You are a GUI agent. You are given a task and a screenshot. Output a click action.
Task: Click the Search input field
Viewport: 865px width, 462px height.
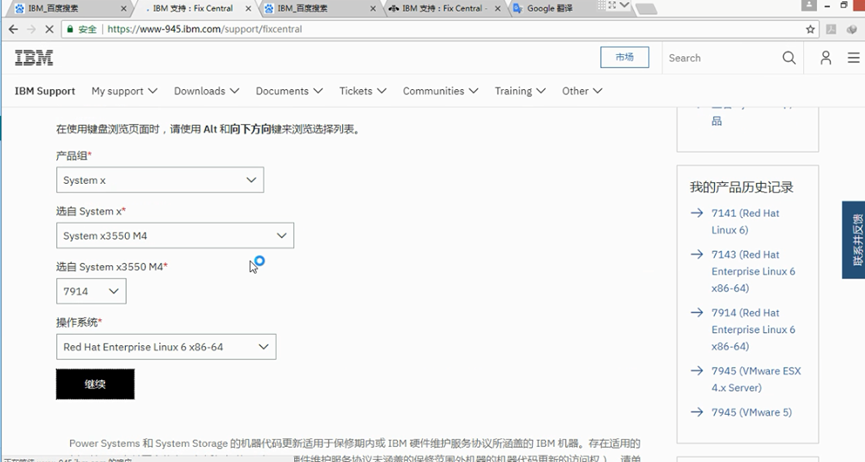720,58
